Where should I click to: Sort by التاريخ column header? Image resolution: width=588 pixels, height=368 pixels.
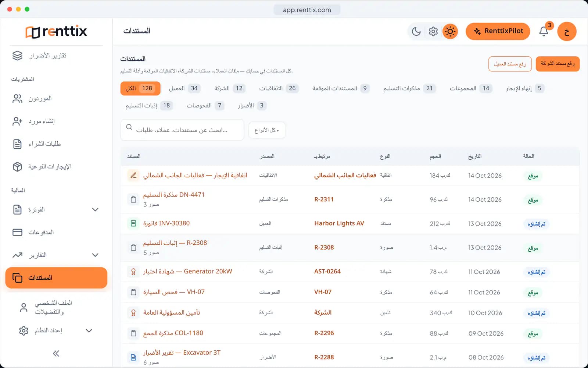475,156
